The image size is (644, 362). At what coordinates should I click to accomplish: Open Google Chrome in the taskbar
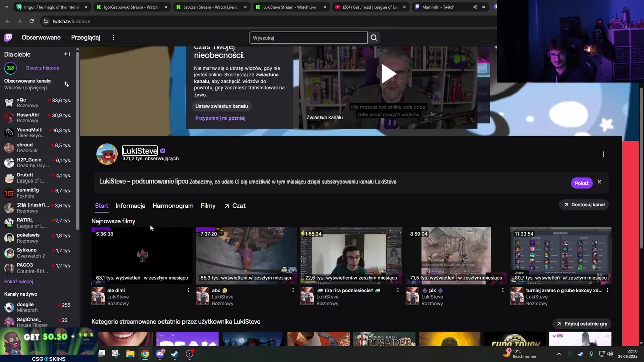[x=145, y=354]
